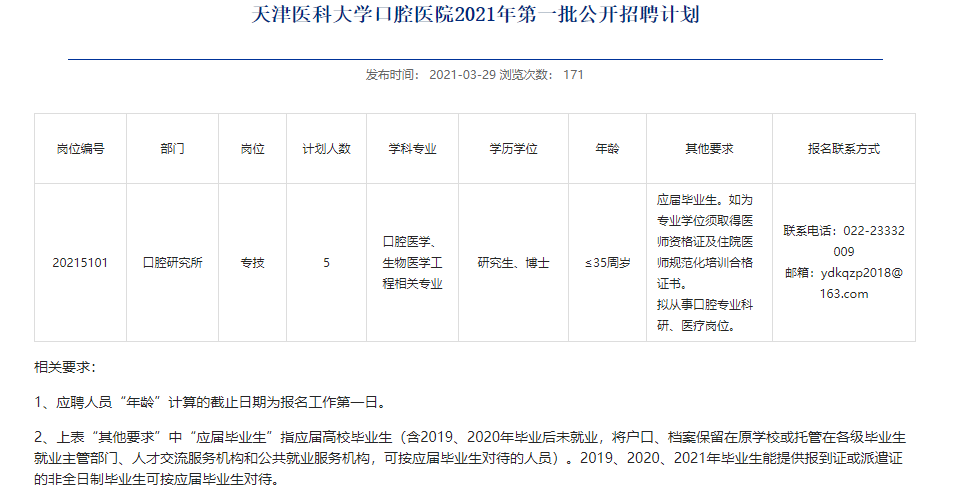Select the 岗位编号 column header
Image resolution: width=969 pixels, height=504 pixels.
click(80, 148)
